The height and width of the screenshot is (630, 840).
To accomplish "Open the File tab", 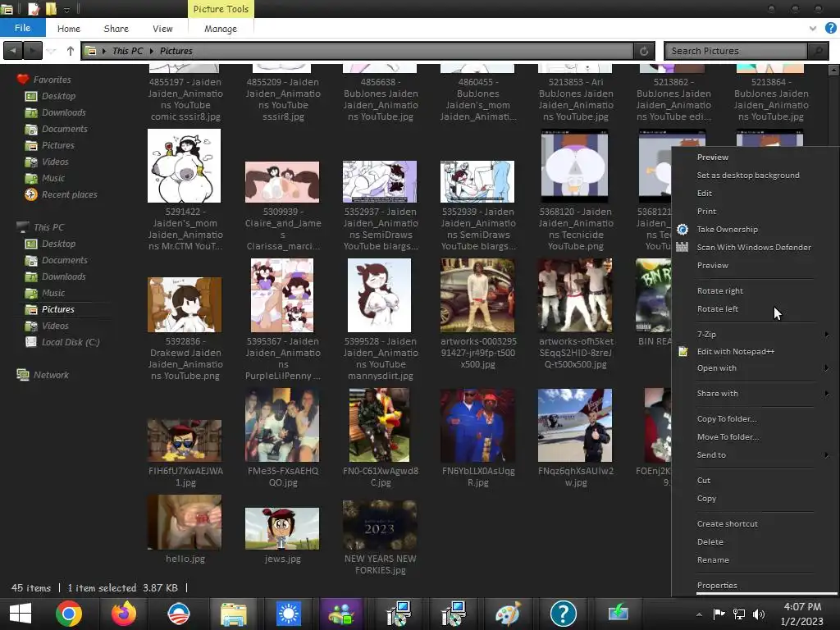I will pyautogui.click(x=22, y=28).
